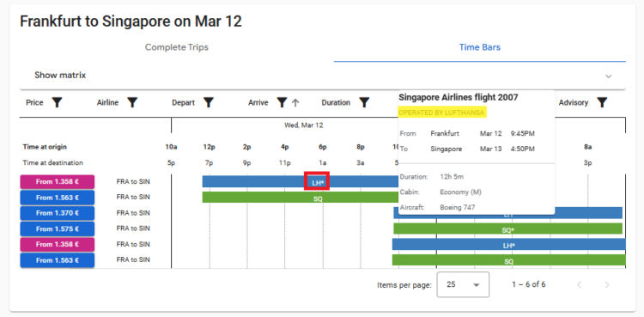Open the Advisory column filter icon
This screenshot has width=644, height=317.
[x=602, y=103]
